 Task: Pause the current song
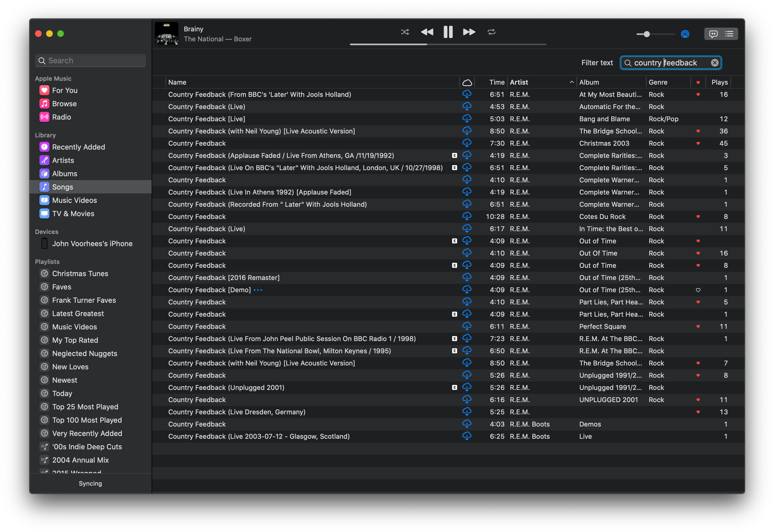(448, 32)
